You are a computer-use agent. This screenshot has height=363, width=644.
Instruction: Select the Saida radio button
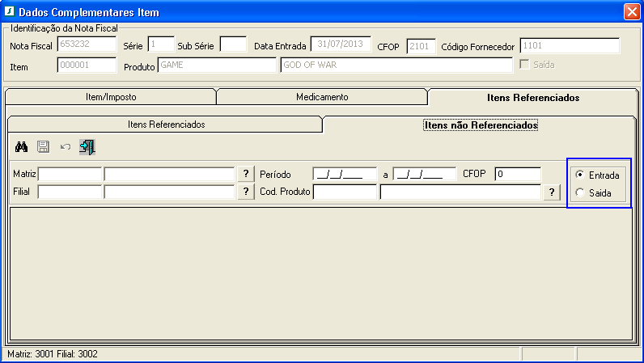coord(578,193)
